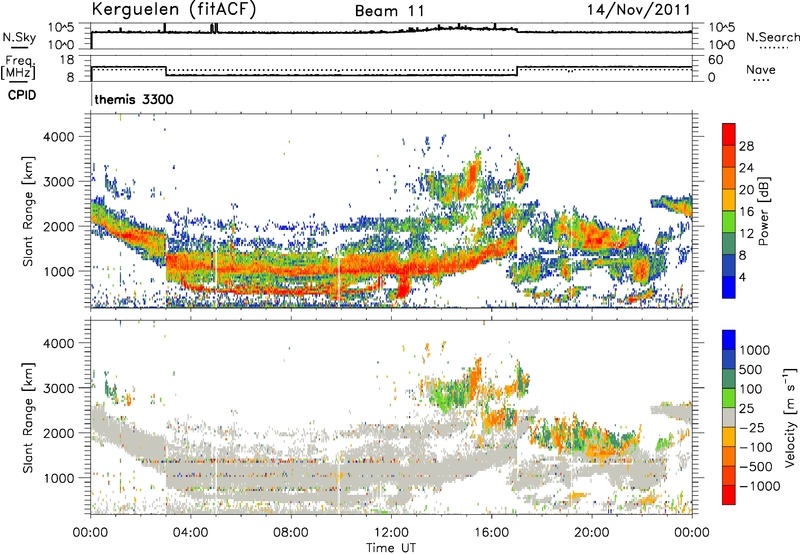800x554 pixels.
Task: Click the gray segment of Velocity colorbar
Action: (729, 417)
